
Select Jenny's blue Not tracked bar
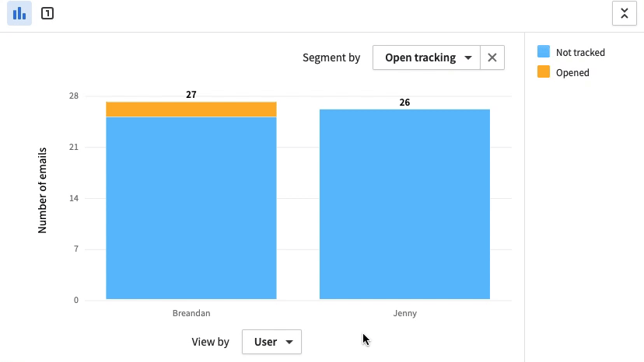coord(404,204)
